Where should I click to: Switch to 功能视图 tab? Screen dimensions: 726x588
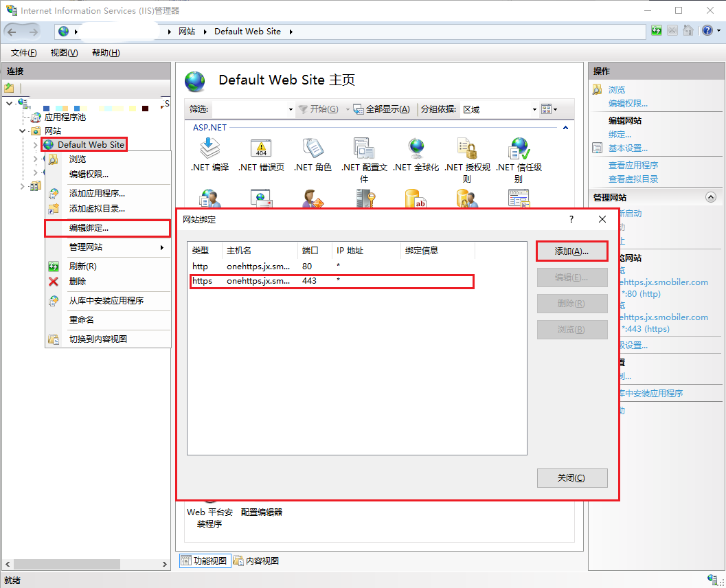pos(205,561)
